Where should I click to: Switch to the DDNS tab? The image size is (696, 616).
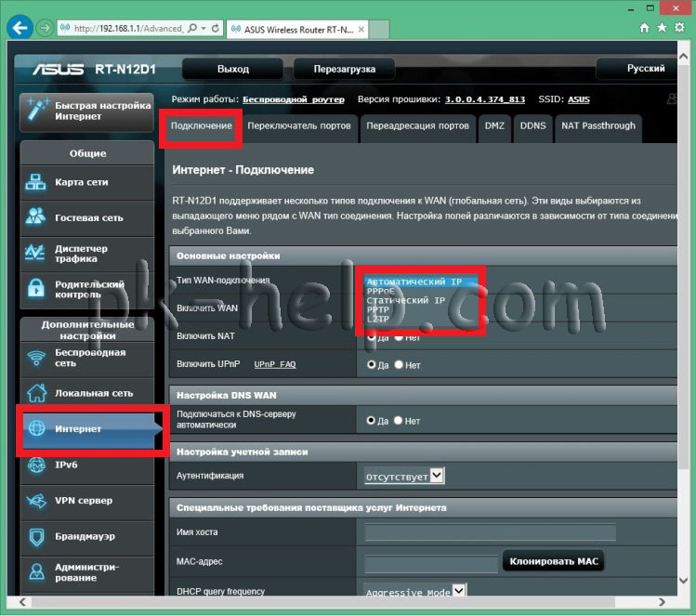point(532,126)
